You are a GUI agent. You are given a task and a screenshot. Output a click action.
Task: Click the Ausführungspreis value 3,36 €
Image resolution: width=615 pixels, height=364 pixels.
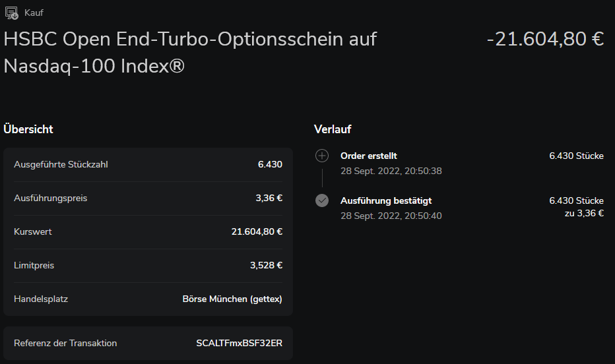tap(269, 198)
